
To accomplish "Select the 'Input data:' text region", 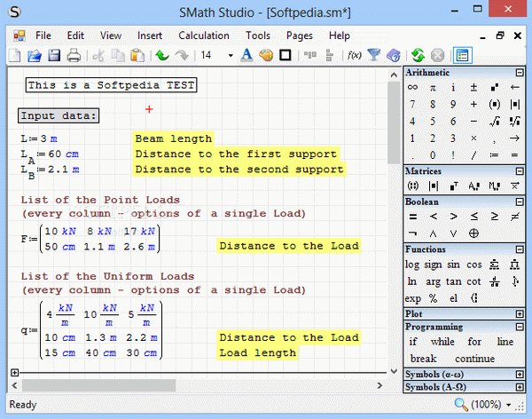I will pyautogui.click(x=59, y=116).
